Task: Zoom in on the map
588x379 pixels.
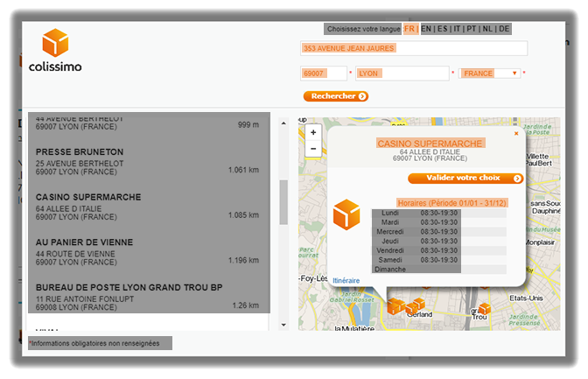Action: (313, 133)
